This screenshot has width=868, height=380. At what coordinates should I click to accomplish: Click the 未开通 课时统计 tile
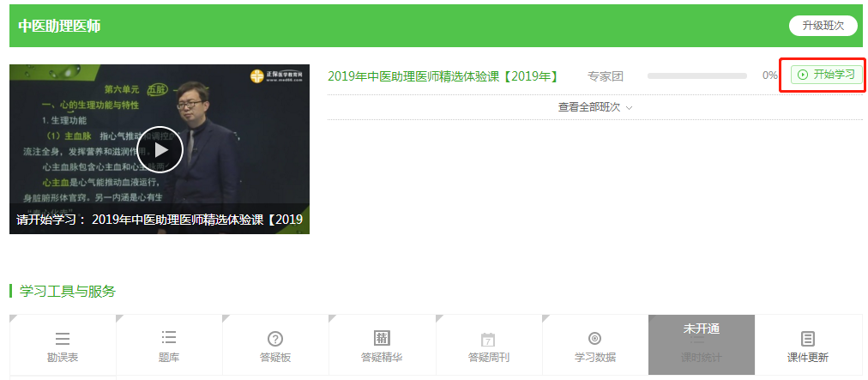tap(702, 345)
